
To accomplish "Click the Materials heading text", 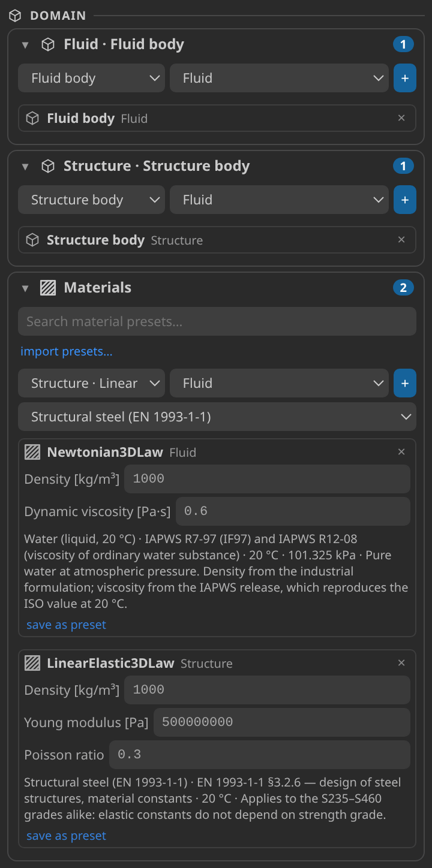I will point(98,288).
